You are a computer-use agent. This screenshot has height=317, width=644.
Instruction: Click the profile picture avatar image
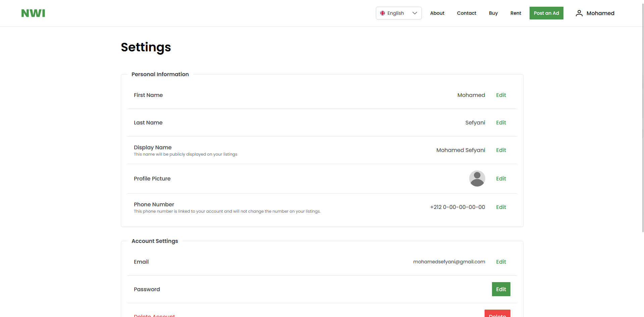point(477,178)
